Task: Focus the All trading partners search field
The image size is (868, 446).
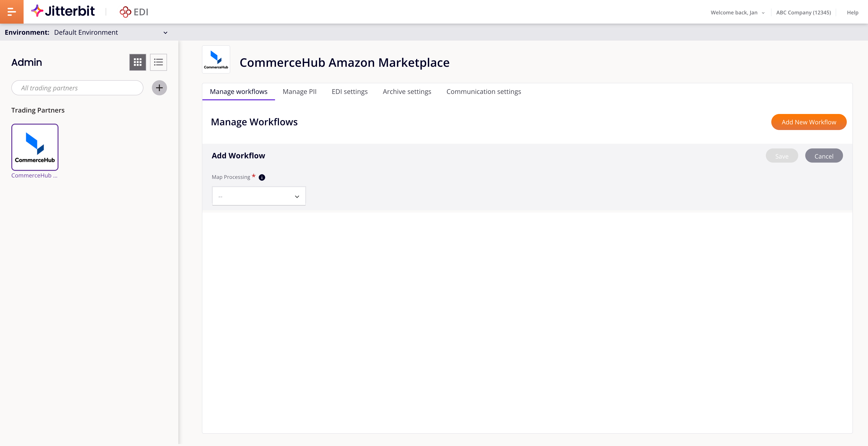Action: coord(77,88)
